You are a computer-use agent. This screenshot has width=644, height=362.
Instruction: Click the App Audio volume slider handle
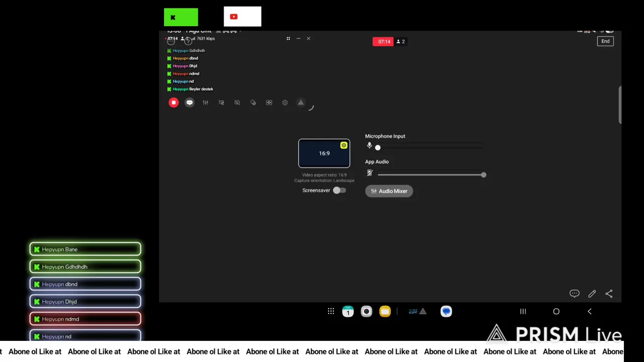click(x=484, y=175)
